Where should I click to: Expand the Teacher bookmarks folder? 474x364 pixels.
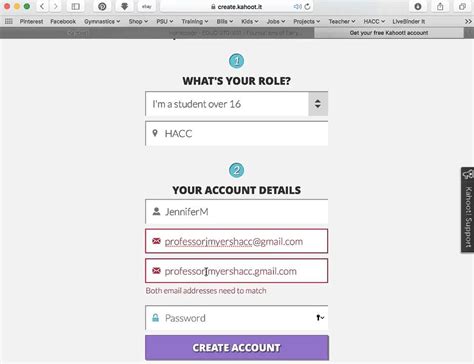point(342,21)
